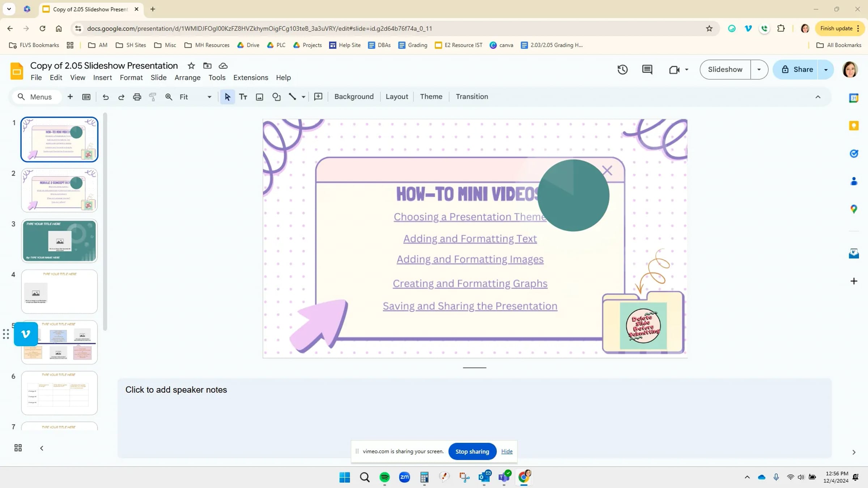Open the Google Calendar side panel icon
This screenshot has width=868, height=488.
tap(854, 98)
